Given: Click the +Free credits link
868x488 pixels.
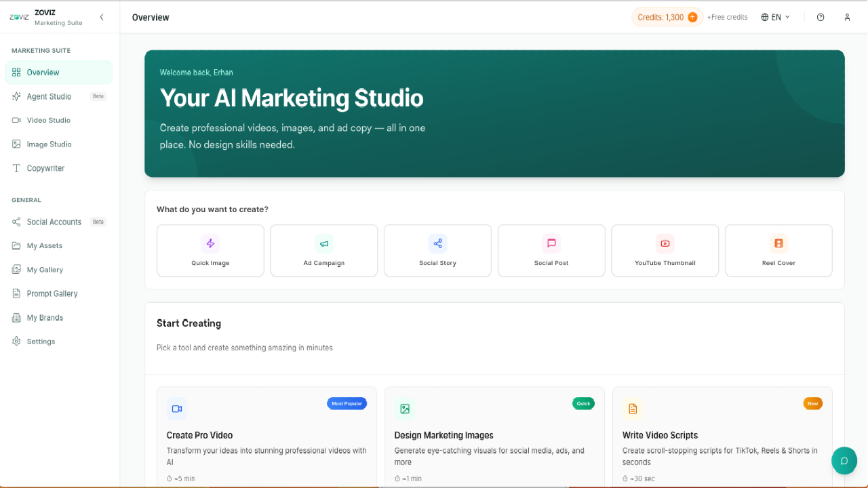Looking at the screenshot, I should [x=727, y=18].
